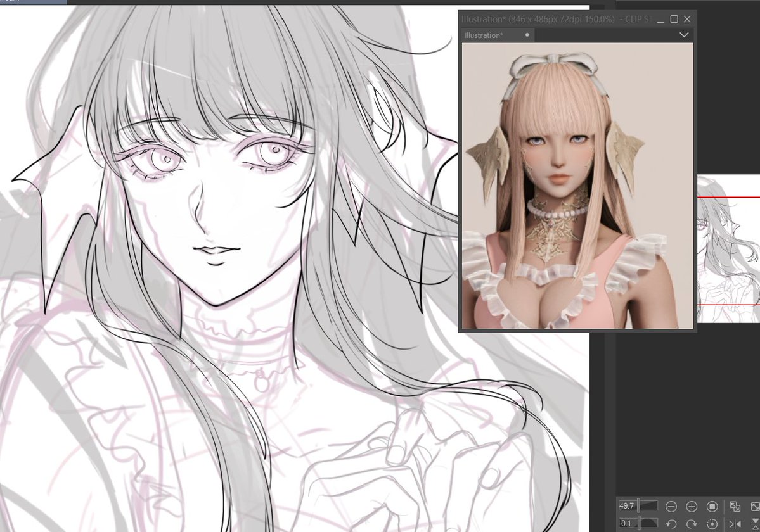Maximize the floating Illustration window
Viewport: 760px width, 532px height.
tap(674, 19)
